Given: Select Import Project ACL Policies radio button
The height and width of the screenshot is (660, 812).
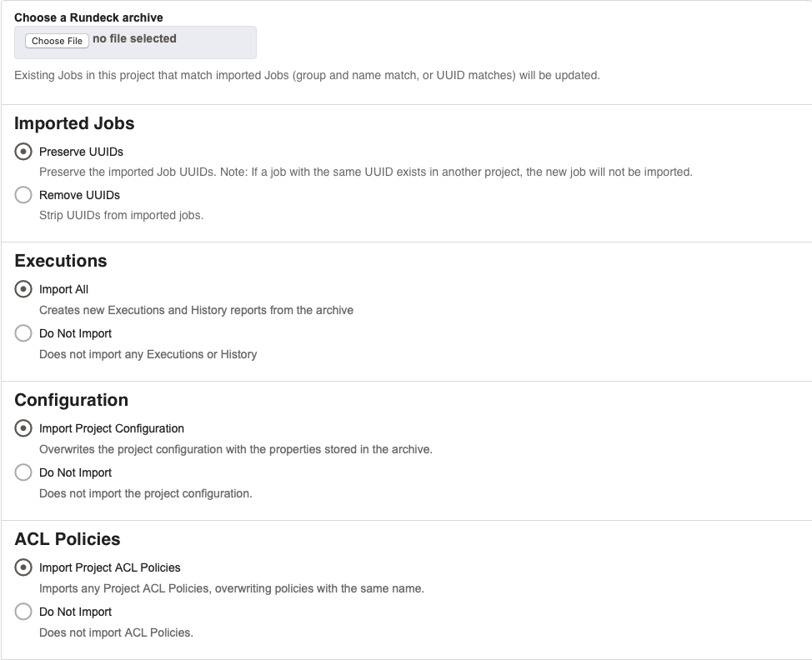Looking at the screenshot, I should 24,567.
